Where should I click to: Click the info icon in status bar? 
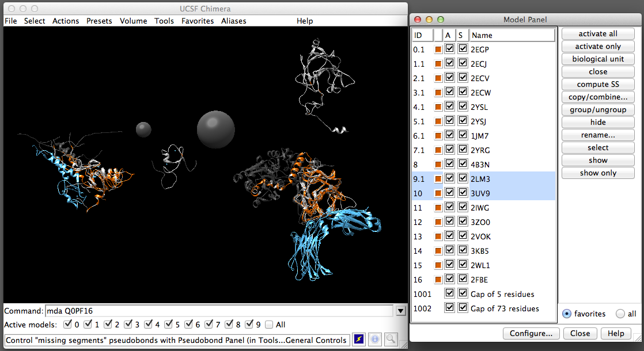tap(374, 339)
